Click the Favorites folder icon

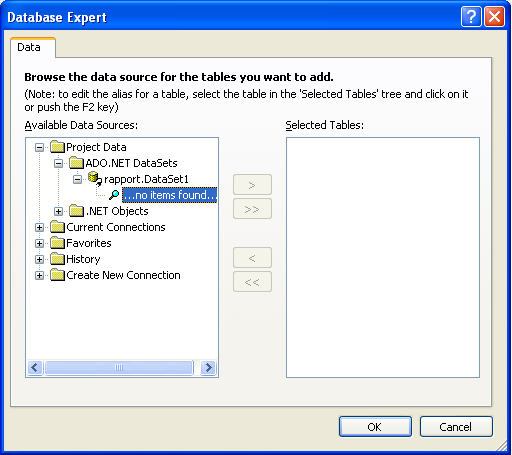[57, 243]
